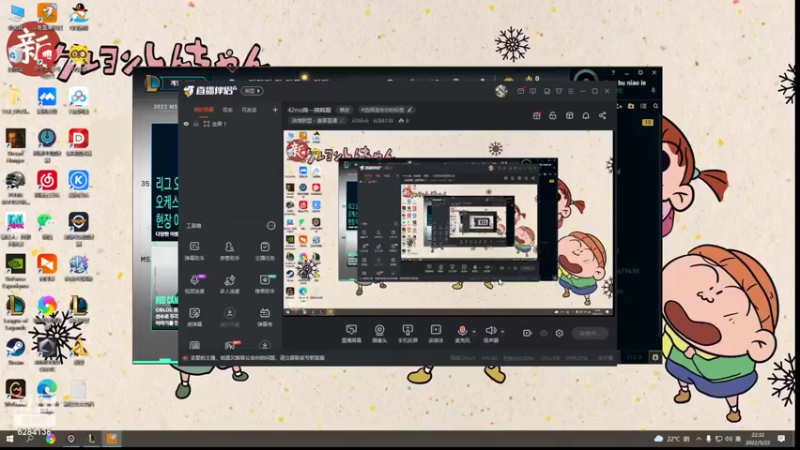Open the 主播任务 tool icon
The image size is (800, 450).
(265, 252)
